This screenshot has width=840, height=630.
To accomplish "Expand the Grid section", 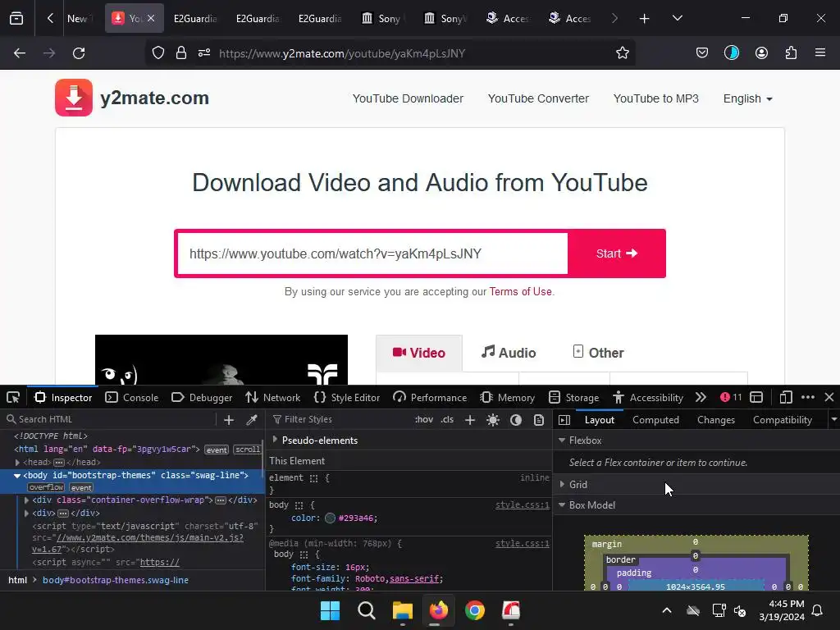I will [562, 484].
